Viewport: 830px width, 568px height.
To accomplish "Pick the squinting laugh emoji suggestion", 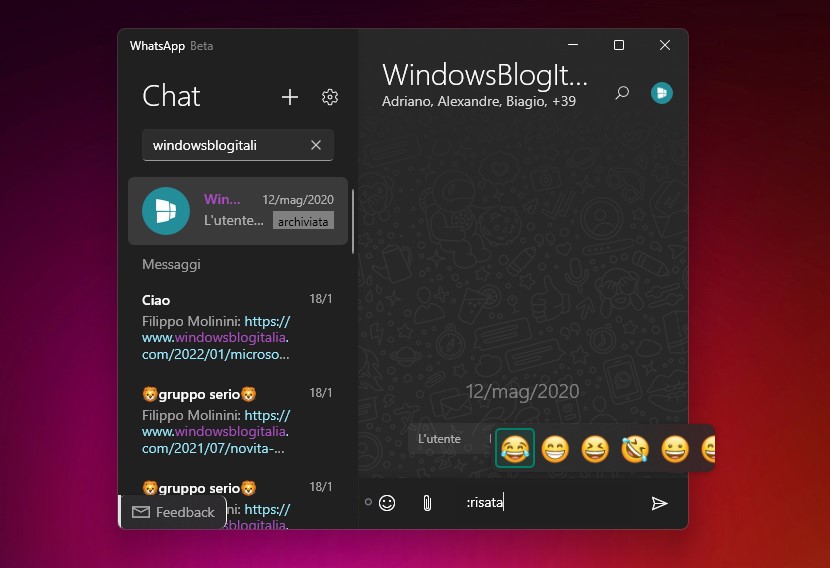I will point(595,449).
